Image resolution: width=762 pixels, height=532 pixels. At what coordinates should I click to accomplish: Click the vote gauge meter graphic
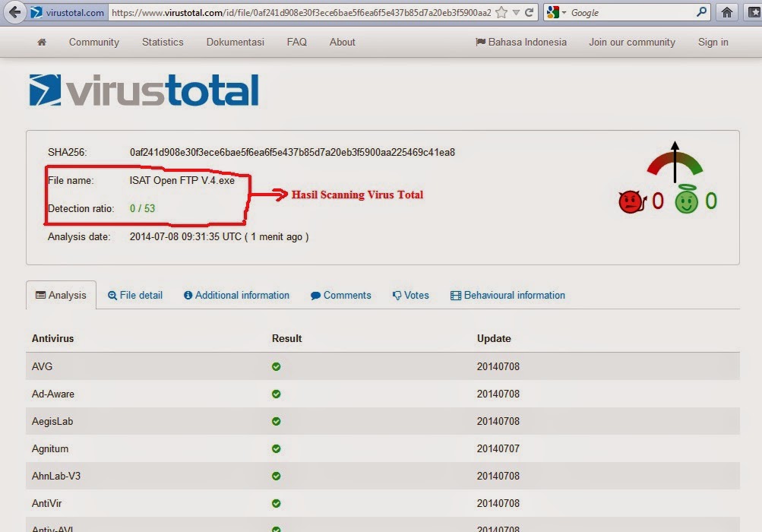click(x=675, y=163)
